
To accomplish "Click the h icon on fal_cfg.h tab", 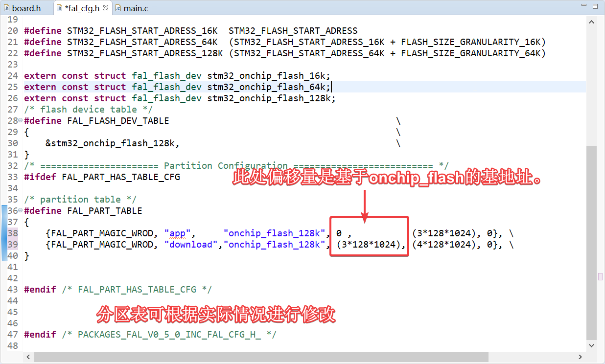I will click(x=60, y=8).
